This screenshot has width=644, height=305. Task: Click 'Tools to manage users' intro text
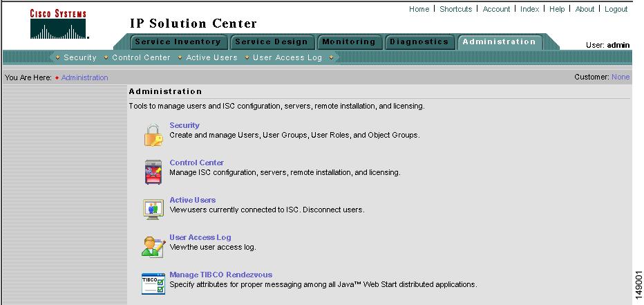click(x=277, y=106)
